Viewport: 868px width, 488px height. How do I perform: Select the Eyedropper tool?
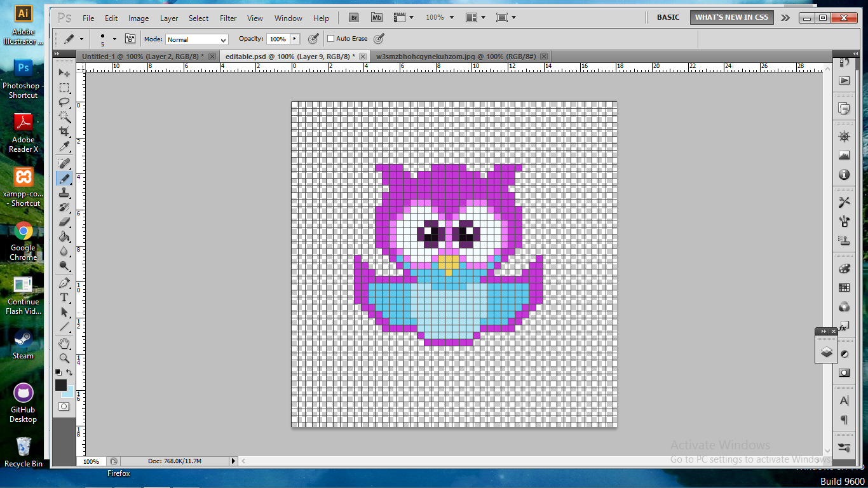[64, 147]
